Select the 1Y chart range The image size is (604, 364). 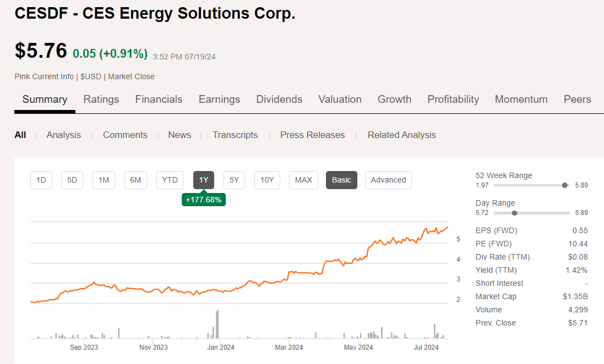pyautogui.click(x=203, y=180)
